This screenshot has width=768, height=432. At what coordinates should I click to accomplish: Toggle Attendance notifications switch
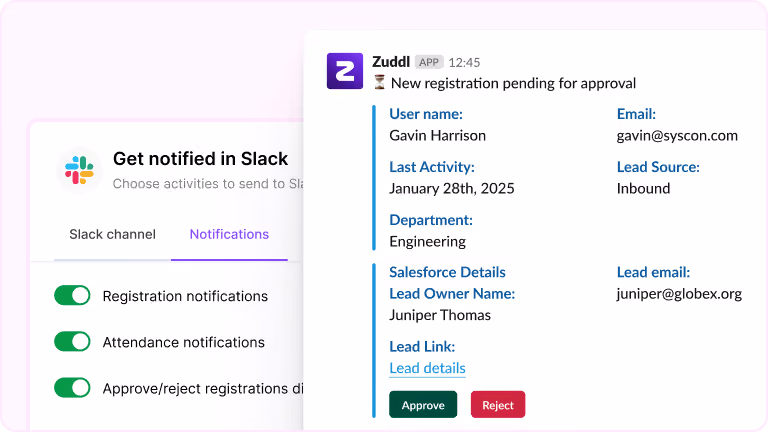point(72,341)
